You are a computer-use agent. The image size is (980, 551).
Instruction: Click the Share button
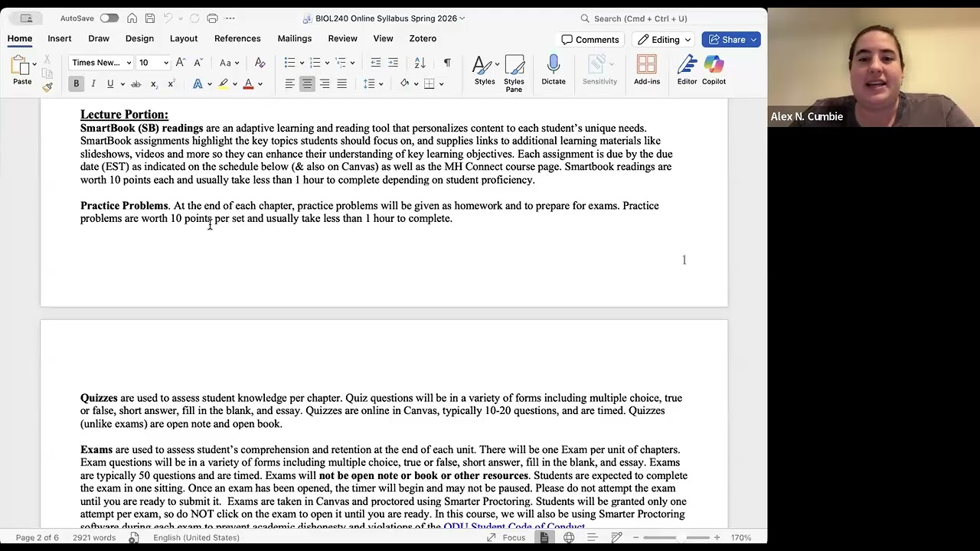coord(731,40)
